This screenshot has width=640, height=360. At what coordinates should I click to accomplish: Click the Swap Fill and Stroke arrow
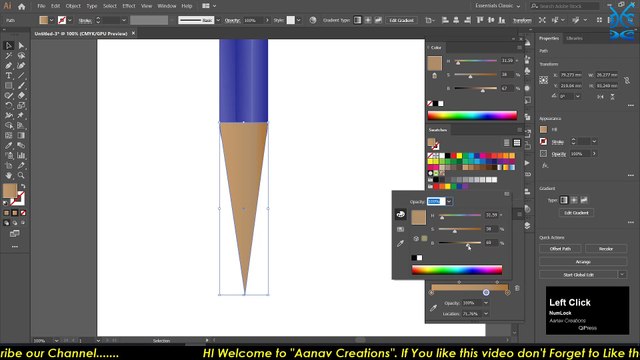coord(23,186)
